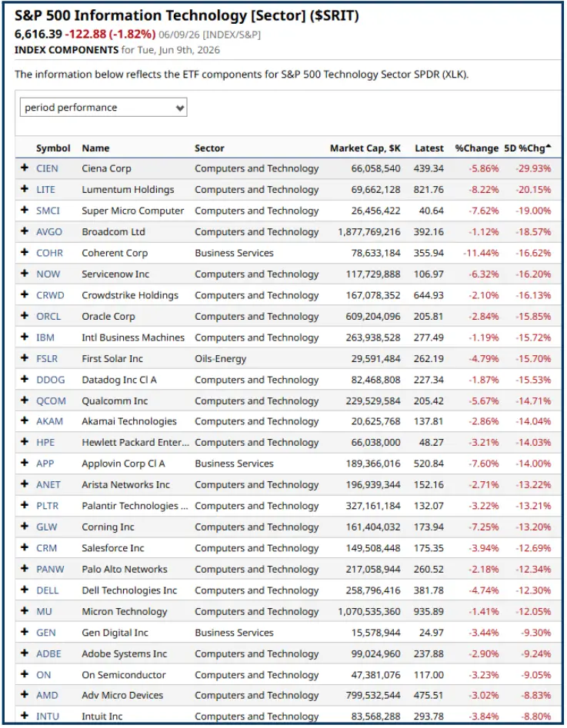Open the DDOG symbol link
Viewport: 567px width, 728px height.
[x=50, y=380]
